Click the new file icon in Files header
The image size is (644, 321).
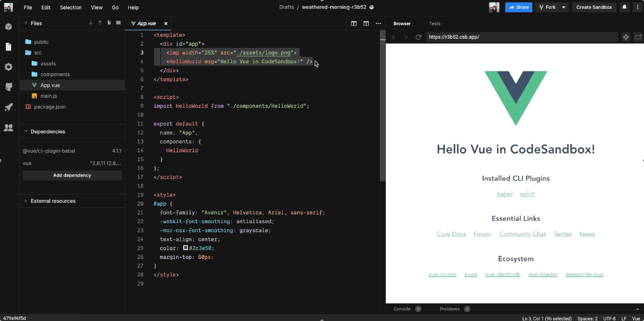tap(109, 23)
